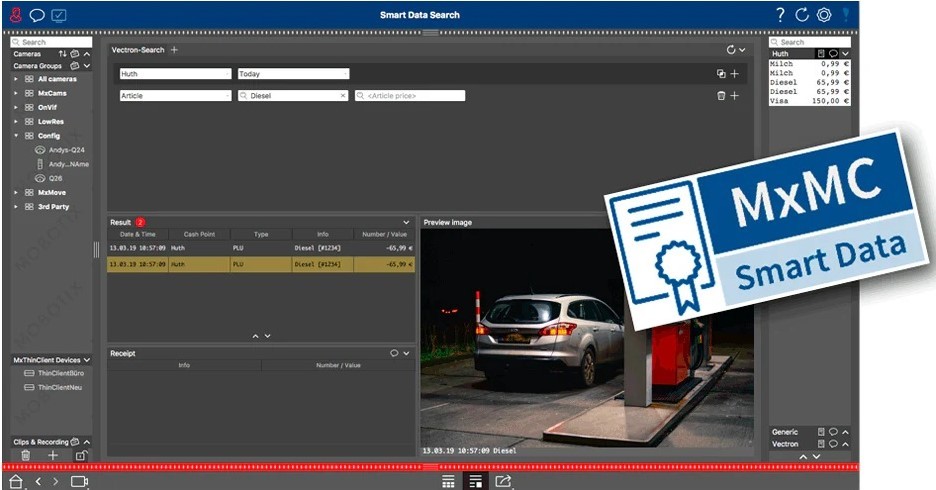936x490 pixels.
Task: Sort results by Date & Time column
Action: [x=137, y=235]
